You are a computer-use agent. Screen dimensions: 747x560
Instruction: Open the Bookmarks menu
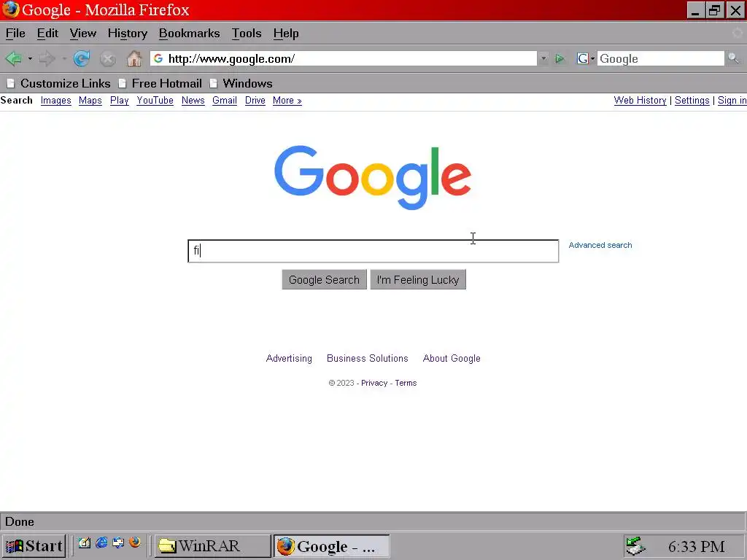[x=189, y=34]
